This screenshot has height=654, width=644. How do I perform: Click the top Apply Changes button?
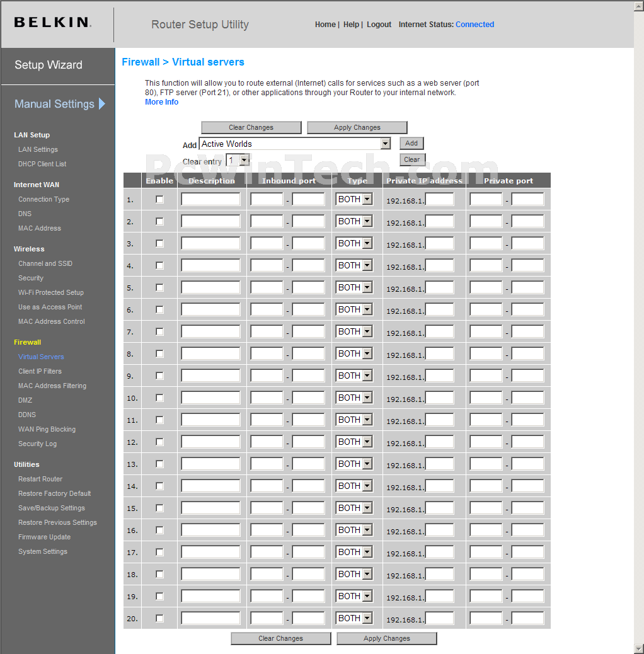(357, 128)
